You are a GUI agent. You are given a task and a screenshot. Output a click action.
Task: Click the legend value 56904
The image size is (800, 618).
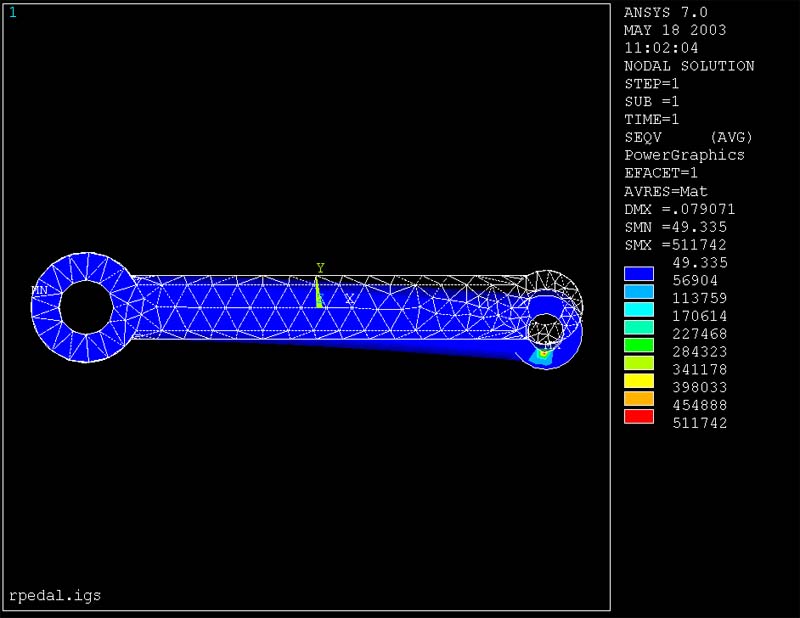(695, 281)
